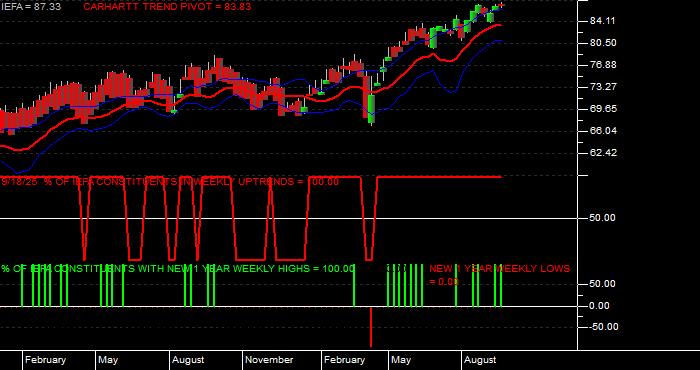This screenshot has width=700, height=370.
Task: Click the 66.04 price axis value
Action: pos(604,131)
